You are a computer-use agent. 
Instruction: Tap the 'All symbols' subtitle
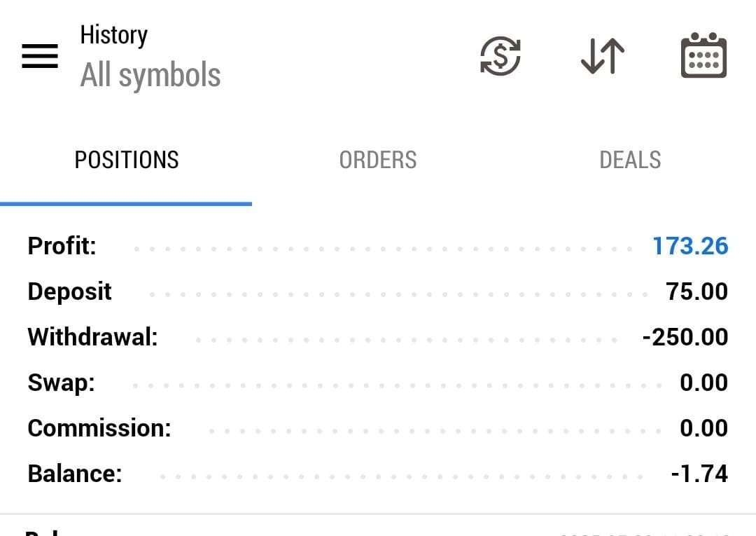point(150,75)
